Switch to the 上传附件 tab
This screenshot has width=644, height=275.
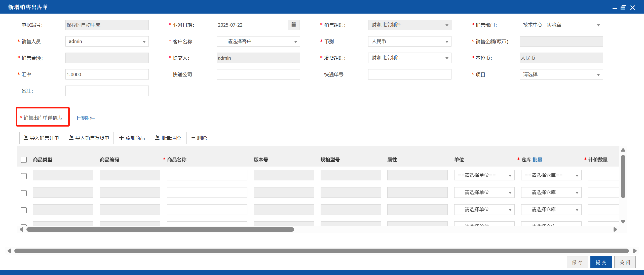85,118
